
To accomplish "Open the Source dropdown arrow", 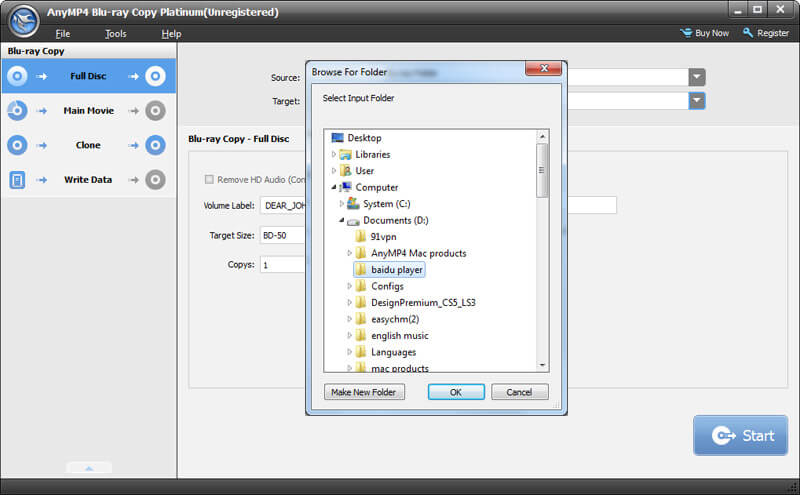I will [697, 77].
